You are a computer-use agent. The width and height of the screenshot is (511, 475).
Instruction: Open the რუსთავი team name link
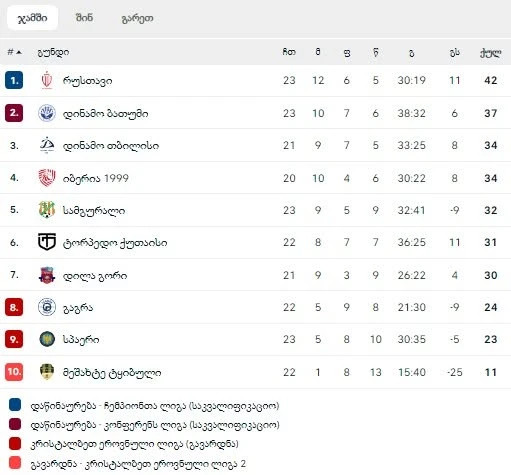[x=87, y=81]
